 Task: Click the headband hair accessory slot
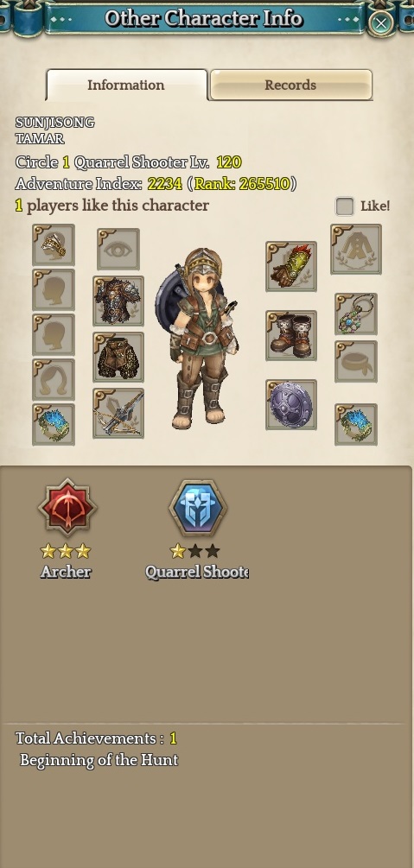pyautogui.click(x=54, y=244)
